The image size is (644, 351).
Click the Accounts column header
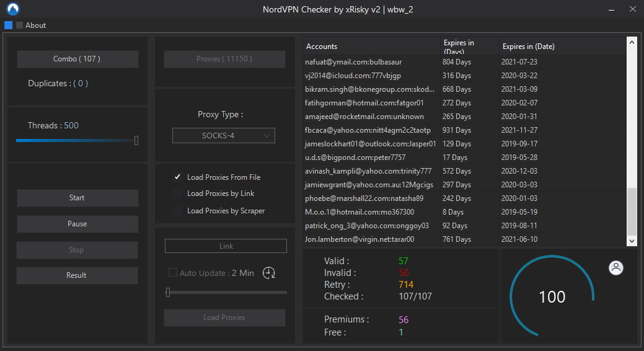(371, 47)
